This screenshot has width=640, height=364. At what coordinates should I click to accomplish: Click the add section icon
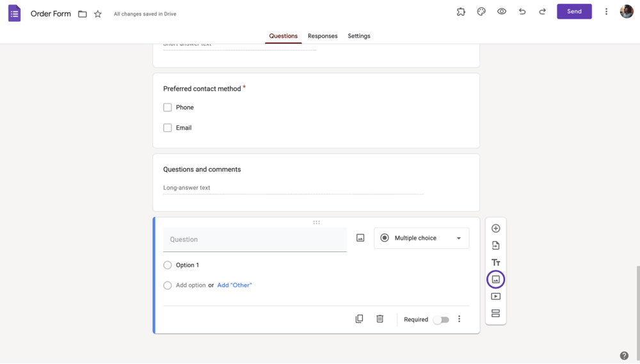tap(495, 313)
